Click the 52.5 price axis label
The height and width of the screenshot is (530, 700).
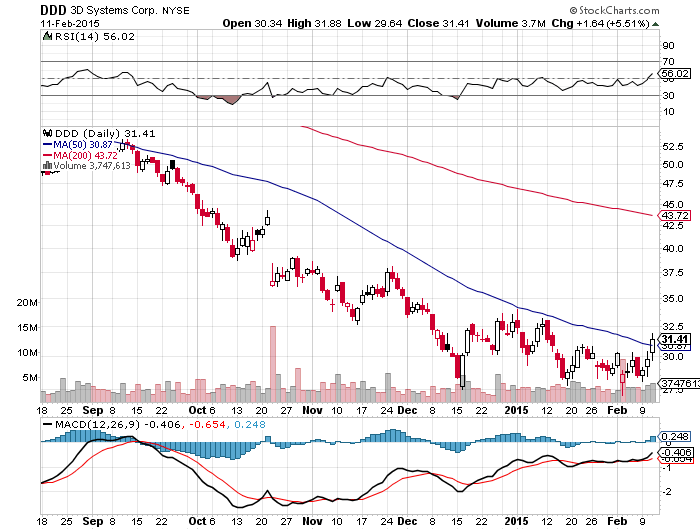coord(673,146)
